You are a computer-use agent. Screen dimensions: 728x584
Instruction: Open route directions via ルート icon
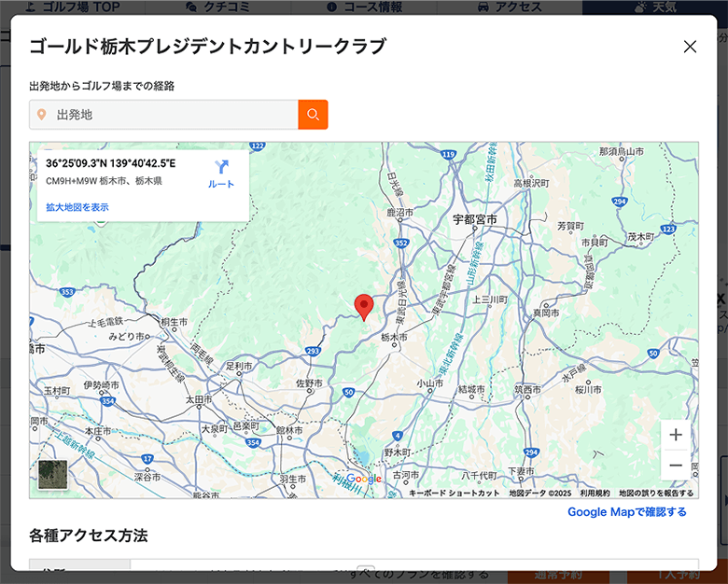221,174
